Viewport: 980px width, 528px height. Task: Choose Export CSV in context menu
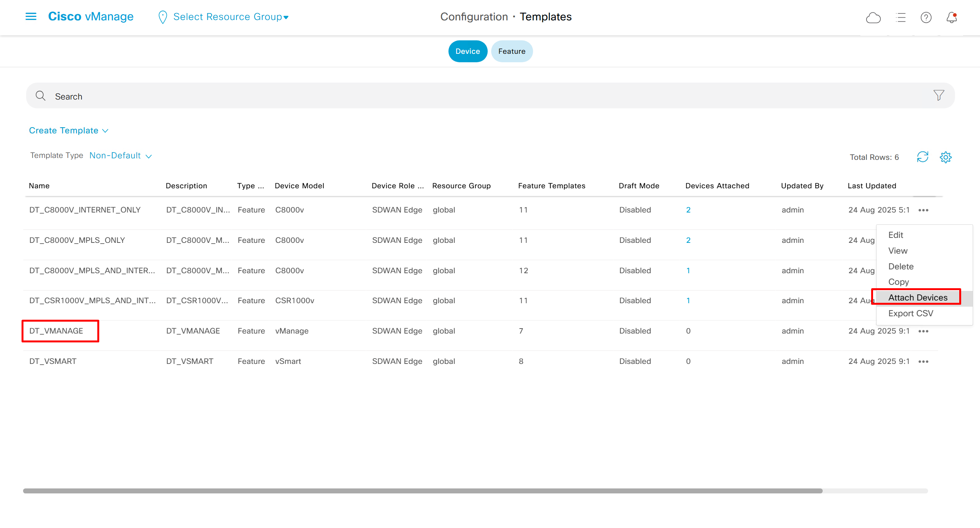coord(910,313)
